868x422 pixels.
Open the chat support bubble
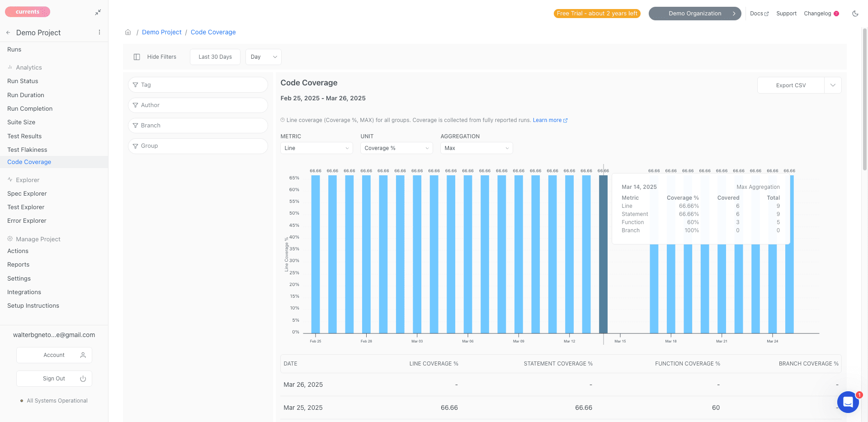[x=848, y=402]
